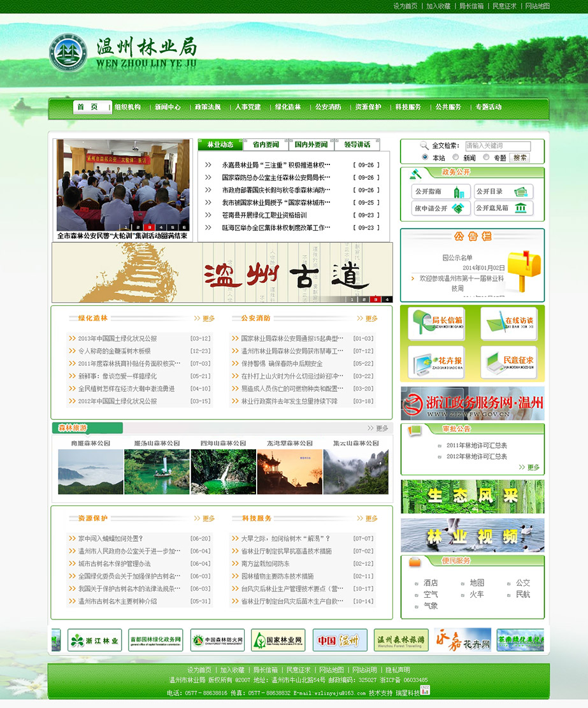Open 组织机构 in the main navigation
The height and width of the screenshot is (708, 588).
[127, 107]
